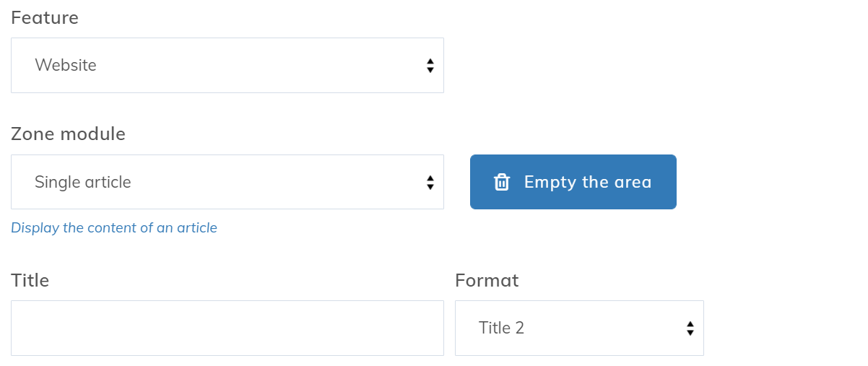Click the Feature select up-down arrows

(x=430, y=66)
